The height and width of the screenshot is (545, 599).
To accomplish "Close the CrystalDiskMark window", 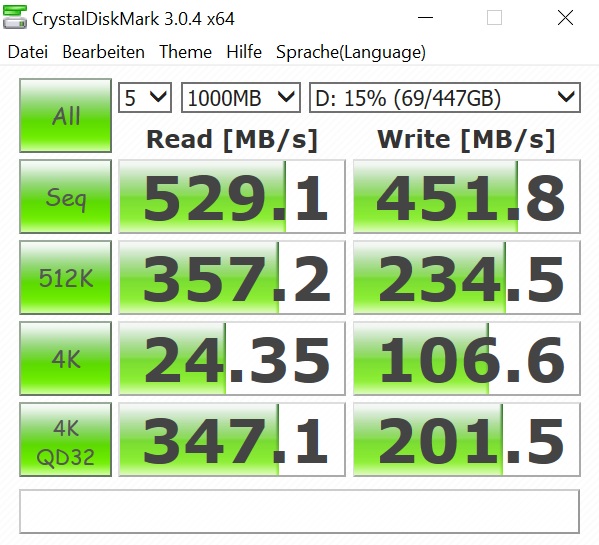I will (565, 18).
